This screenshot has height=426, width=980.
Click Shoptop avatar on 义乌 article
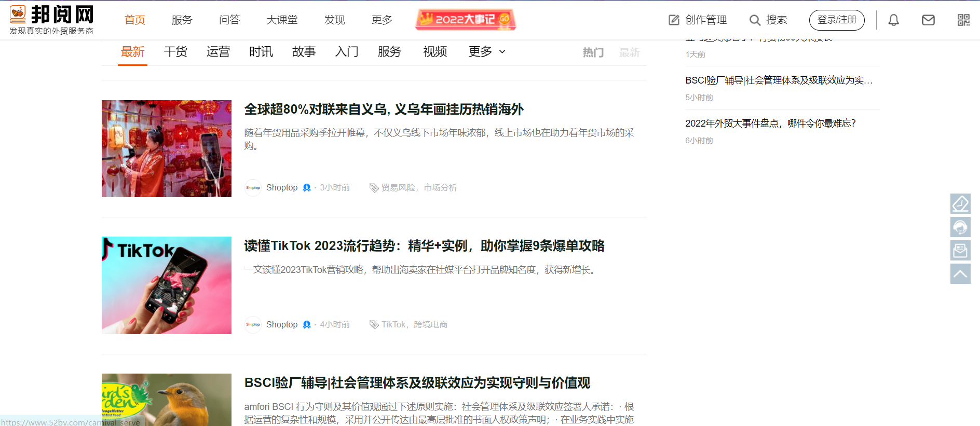[253, 187]
